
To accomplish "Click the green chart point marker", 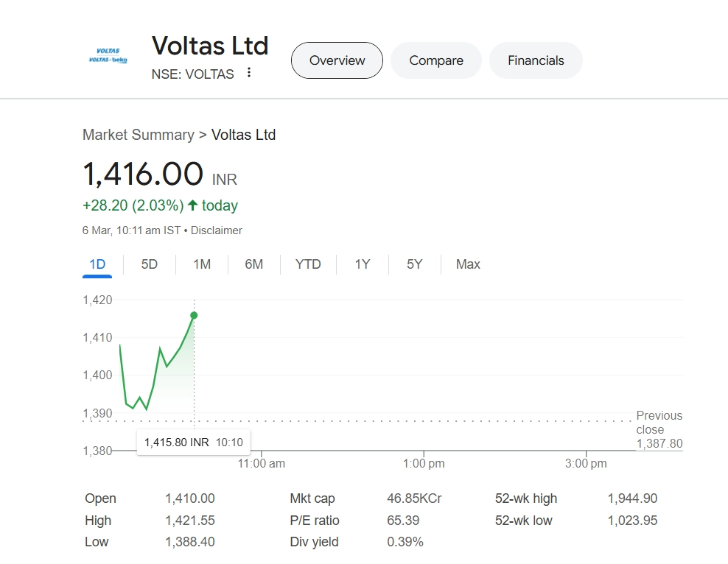I will 194,315.
